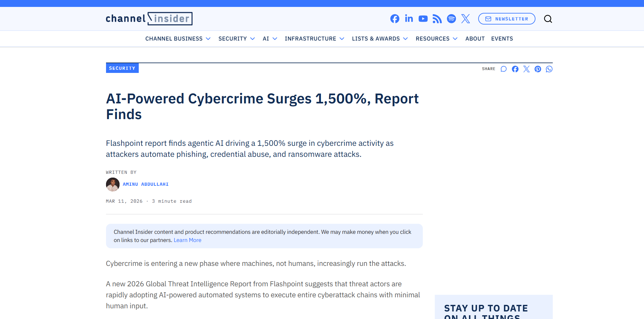
Task: Open the Lists & Awards menu item
Action: (376, 39)
